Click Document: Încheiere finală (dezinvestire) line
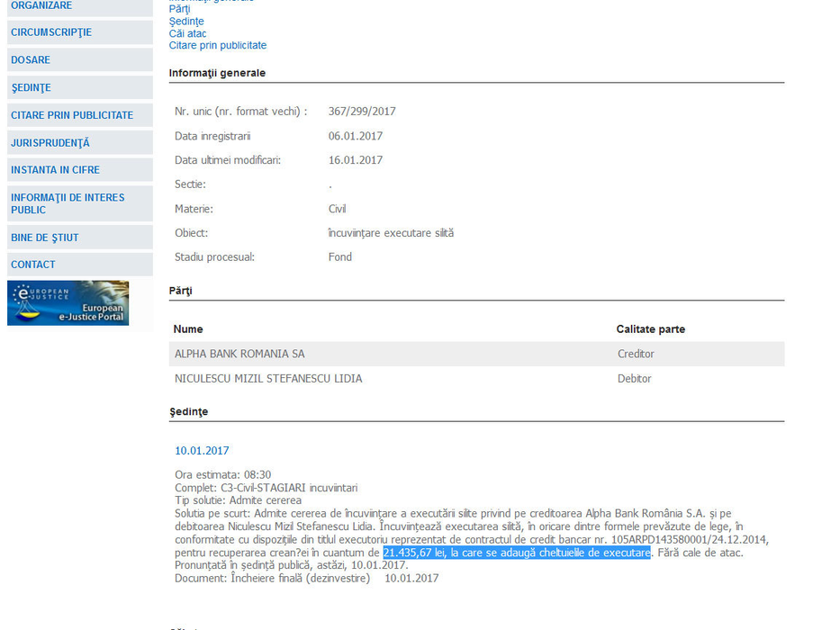Screen dimensions: 840x630 (306, 579)
